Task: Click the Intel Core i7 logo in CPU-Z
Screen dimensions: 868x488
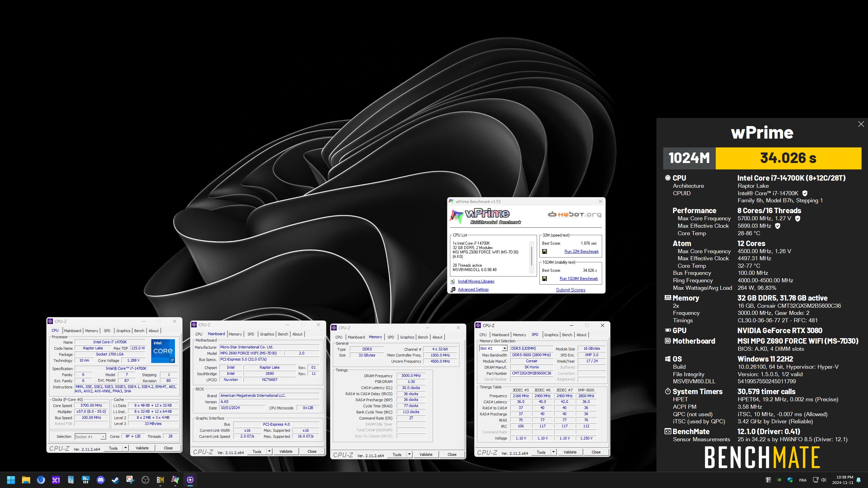Action: 163,351
